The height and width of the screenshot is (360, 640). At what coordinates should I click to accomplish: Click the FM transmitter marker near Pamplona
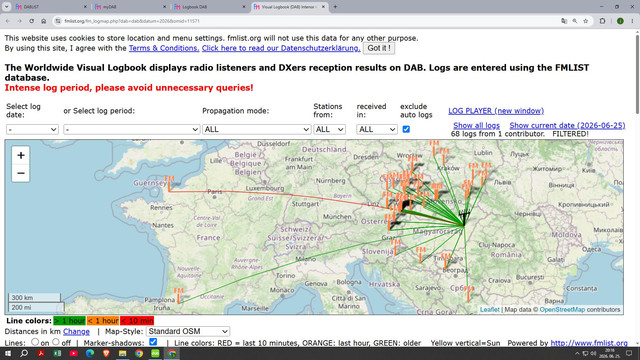point(179,296)
